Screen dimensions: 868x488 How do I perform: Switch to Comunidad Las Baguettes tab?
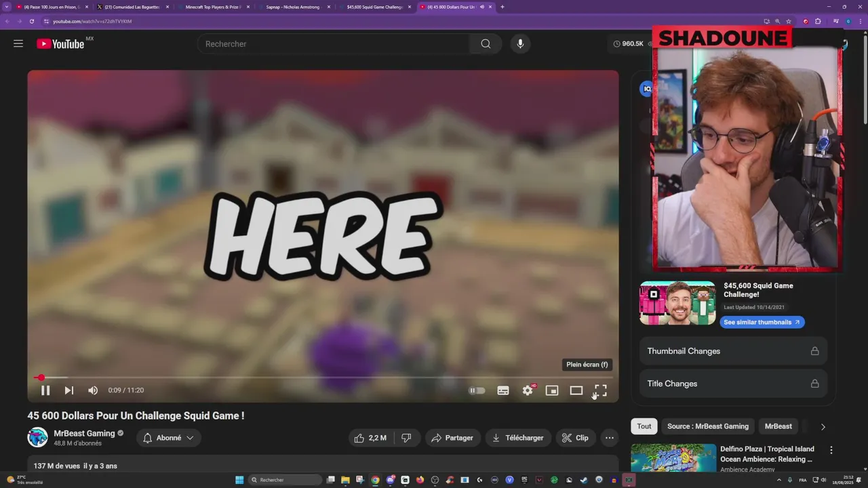pos(132,7)
